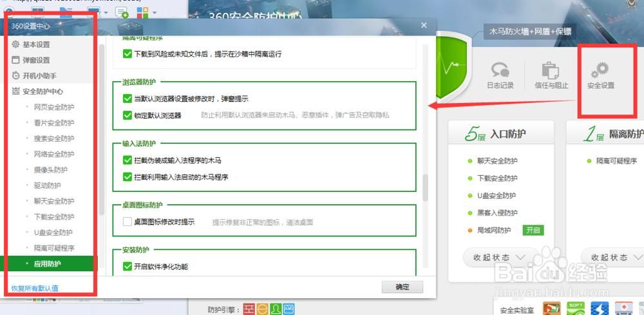
Task: Select 网页安全防护 in the sidebar
Action: pyautogui.click(x=54, y=107)
